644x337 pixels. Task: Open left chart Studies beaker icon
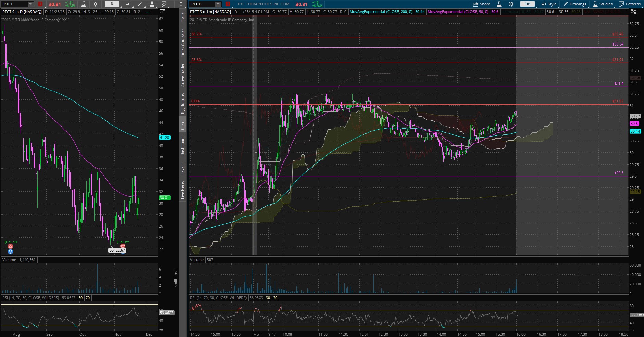pos(152,4)
